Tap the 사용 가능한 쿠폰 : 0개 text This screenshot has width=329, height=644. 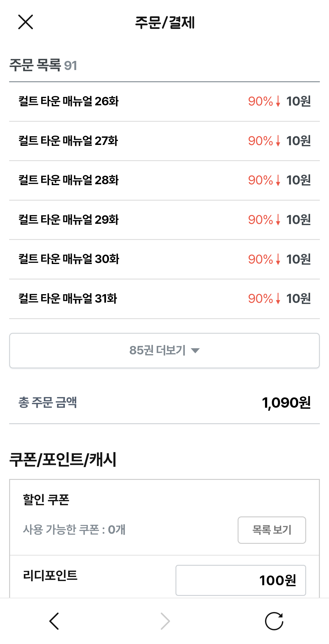click(x=74, y=530)
